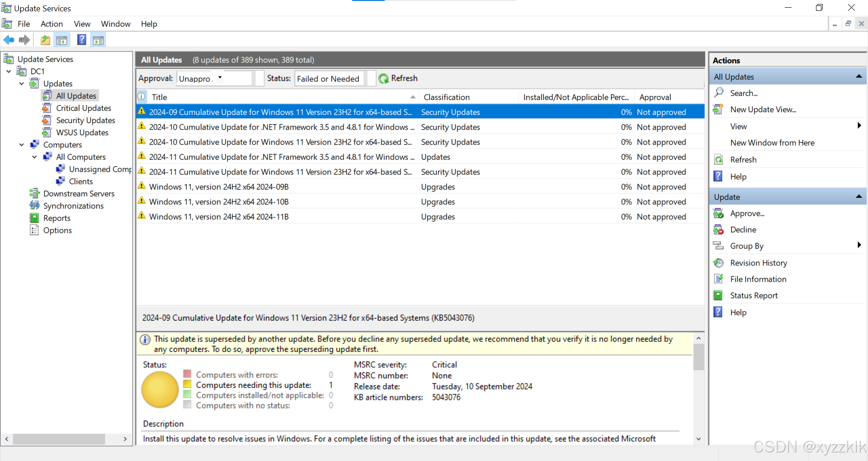Select Unassigned Computers in the tree

click(x=100, y=169)
